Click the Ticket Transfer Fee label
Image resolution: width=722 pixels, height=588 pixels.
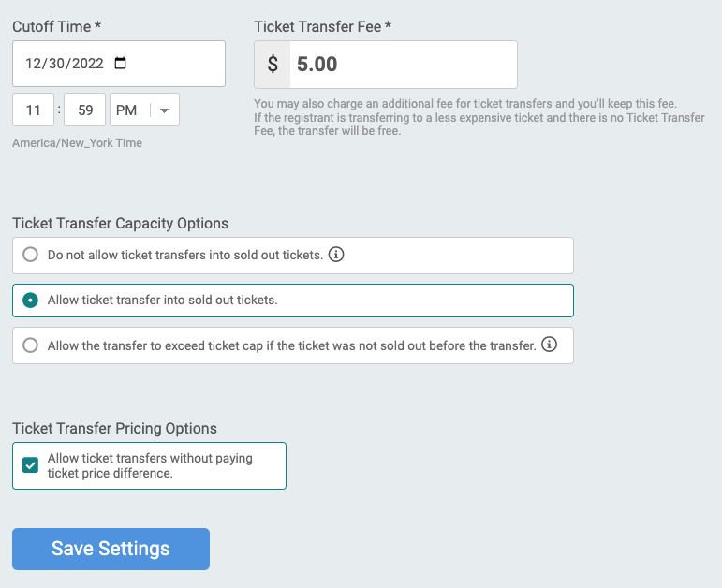(322, 27)
